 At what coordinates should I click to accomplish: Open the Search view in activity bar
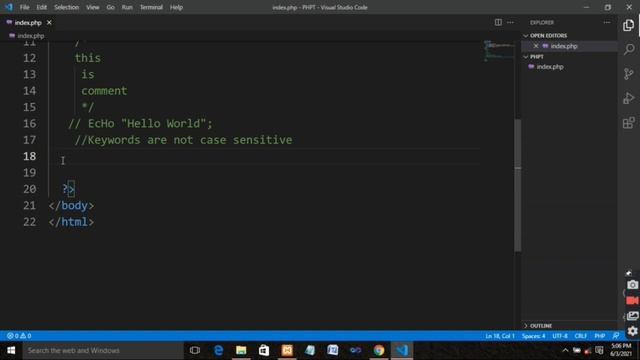(629, 49)
